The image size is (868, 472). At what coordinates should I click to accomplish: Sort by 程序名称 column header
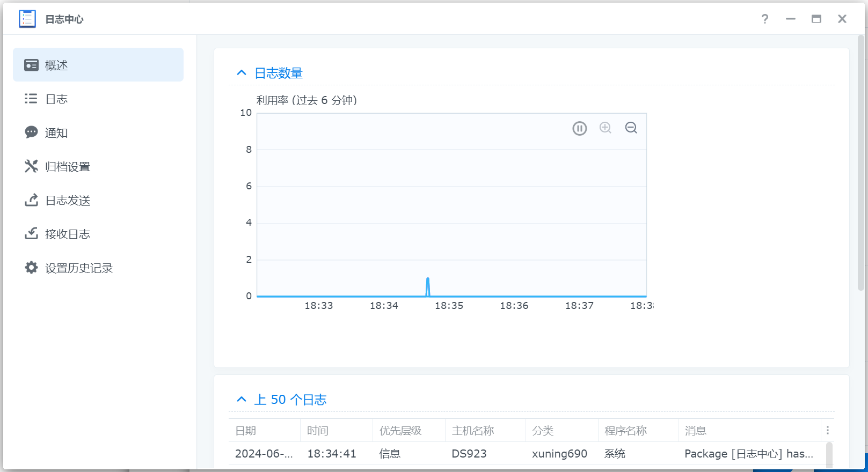(x=639, y=431)
